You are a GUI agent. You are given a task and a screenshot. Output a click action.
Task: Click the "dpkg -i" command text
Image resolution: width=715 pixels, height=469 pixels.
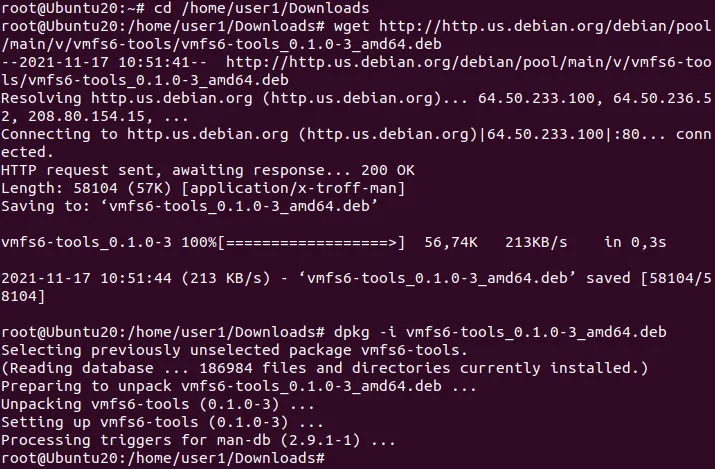[364, 333]
